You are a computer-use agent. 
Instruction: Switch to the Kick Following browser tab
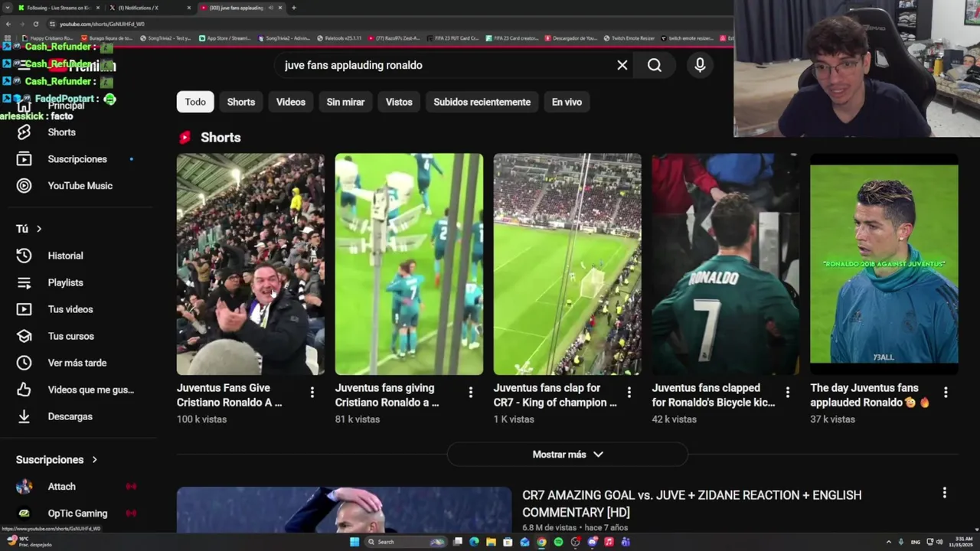click(x=58, y=8)
